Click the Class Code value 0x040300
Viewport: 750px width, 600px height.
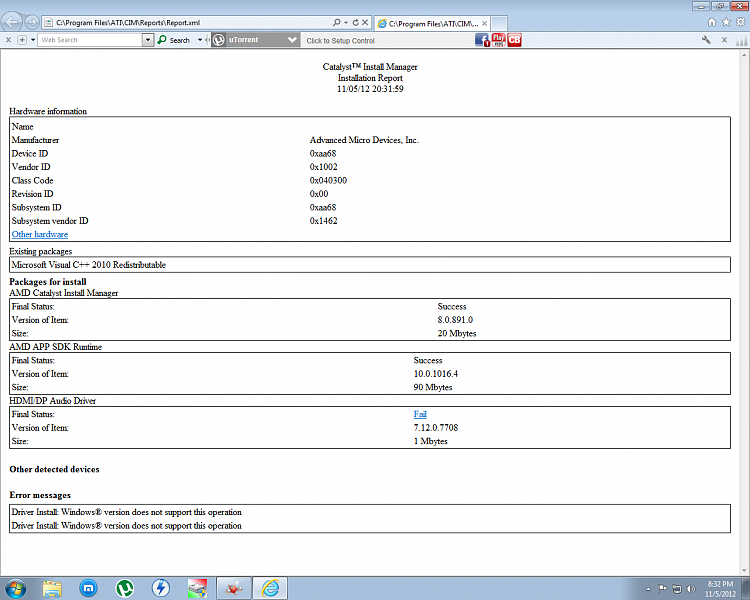tap(328, 180)
